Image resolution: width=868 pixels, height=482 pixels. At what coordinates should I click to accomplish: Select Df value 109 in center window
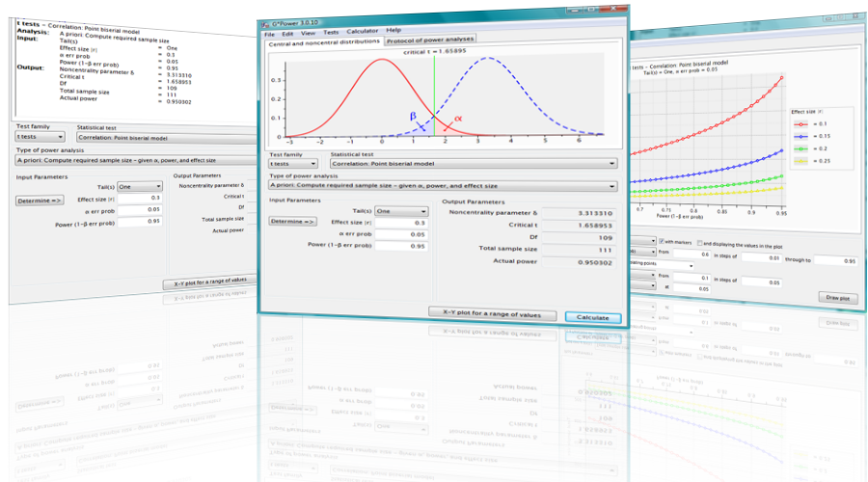[578, 237]
